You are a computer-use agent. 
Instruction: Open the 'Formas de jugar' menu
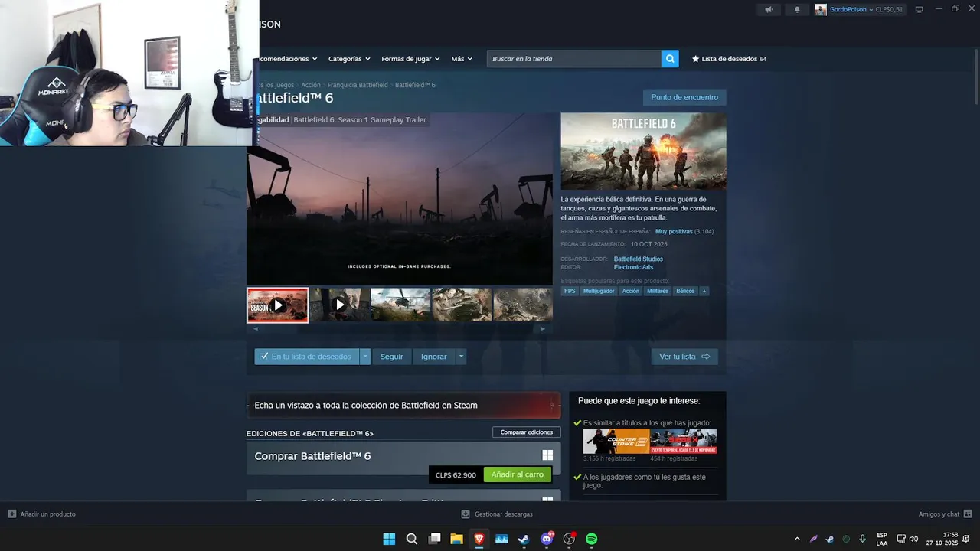pos(410,59)
